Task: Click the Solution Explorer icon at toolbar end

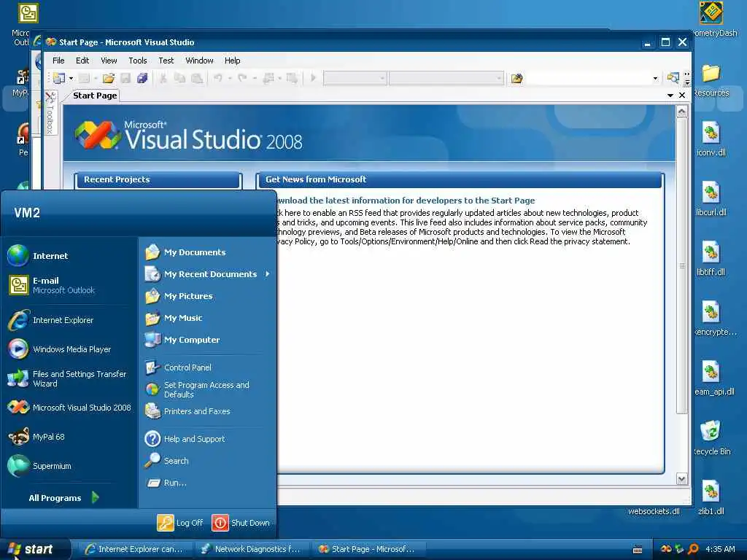Action: pyautogui.click(x=673, y=77)
